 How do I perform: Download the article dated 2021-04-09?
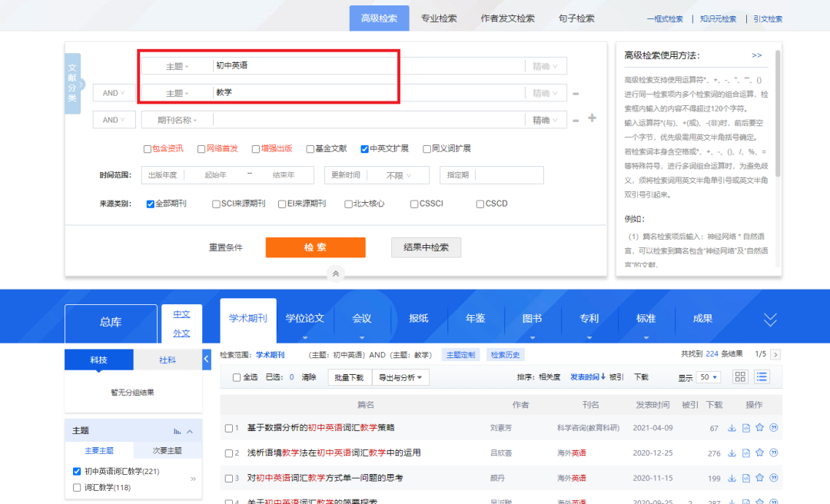732,428
